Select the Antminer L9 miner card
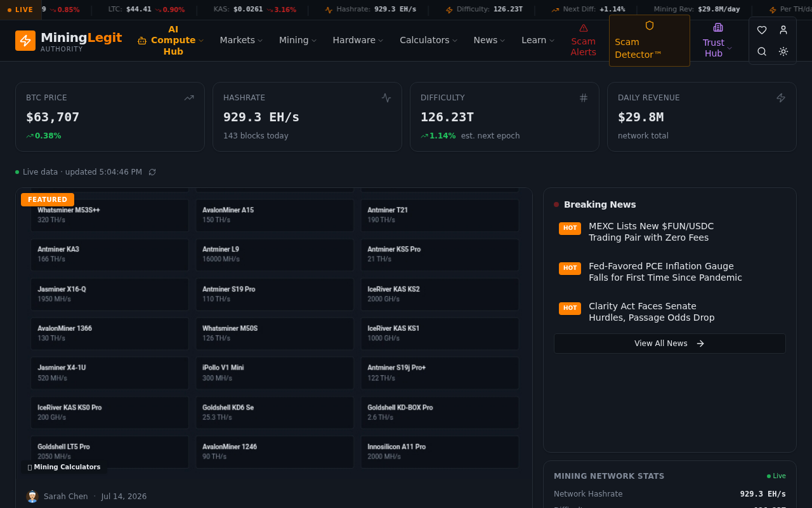The width and height of the screenshot is (812, 508). tap(275, 255)
